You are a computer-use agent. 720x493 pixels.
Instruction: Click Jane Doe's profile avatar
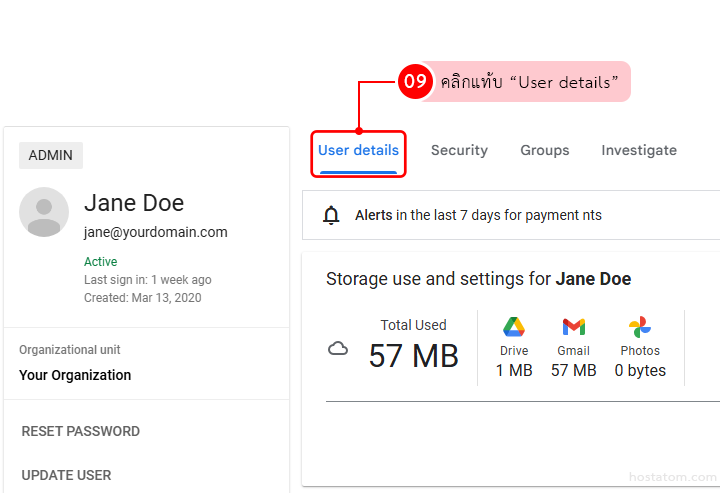coord(44,212)
